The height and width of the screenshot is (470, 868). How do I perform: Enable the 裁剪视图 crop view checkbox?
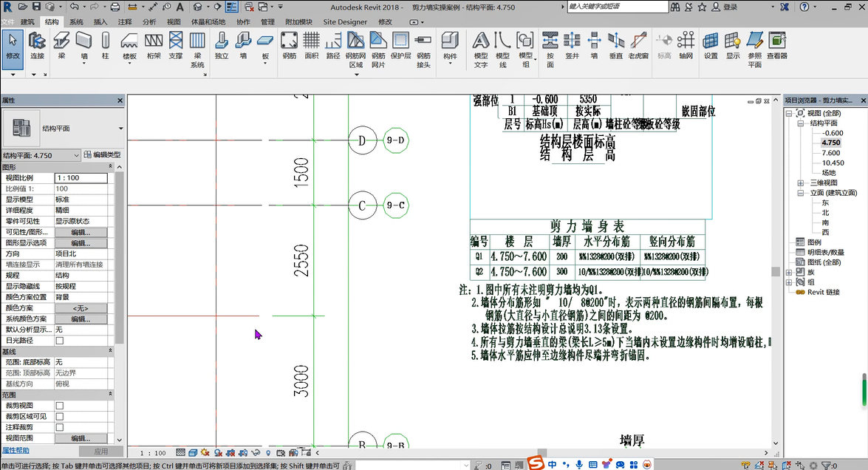coord(60,406)
